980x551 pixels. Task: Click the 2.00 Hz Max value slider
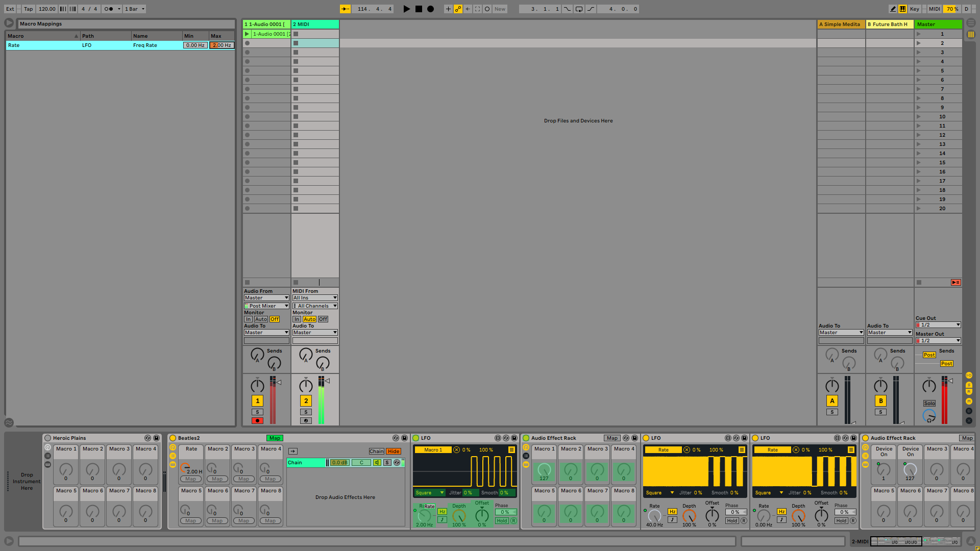222,45
